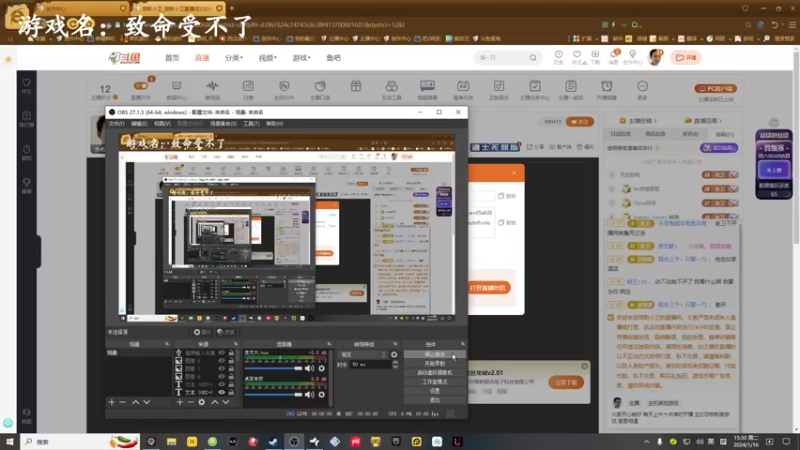Open the 渐变 transition dropdown
800x450 pixels.
363,355
